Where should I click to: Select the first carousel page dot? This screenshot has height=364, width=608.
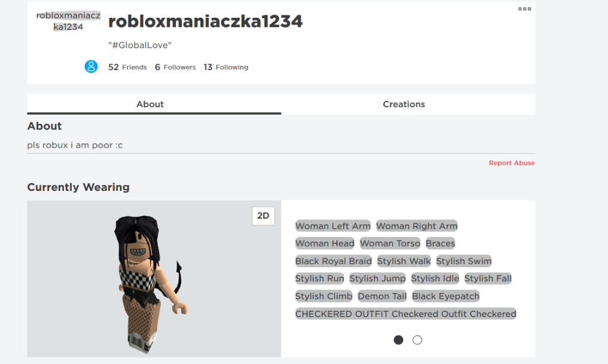coord(398,340)
